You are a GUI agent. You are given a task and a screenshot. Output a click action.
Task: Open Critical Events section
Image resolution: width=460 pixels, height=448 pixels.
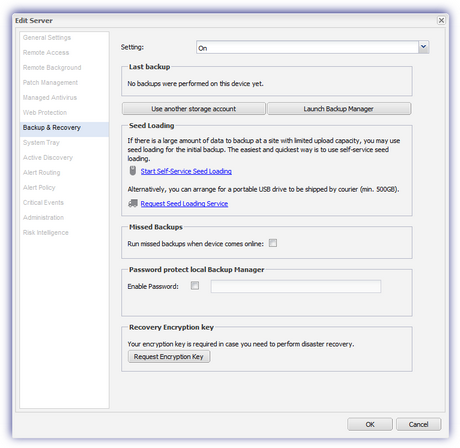pyautogui.click(x=43, y=203)
